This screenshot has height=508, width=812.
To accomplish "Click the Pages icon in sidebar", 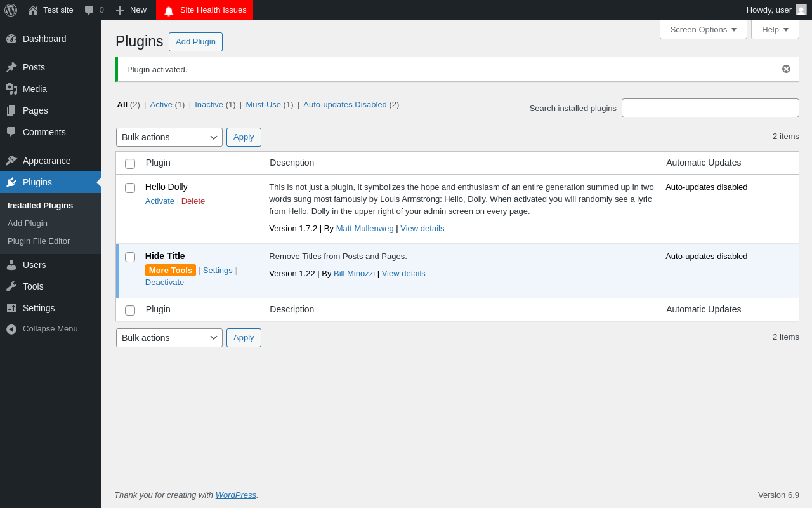I will 11,110.
